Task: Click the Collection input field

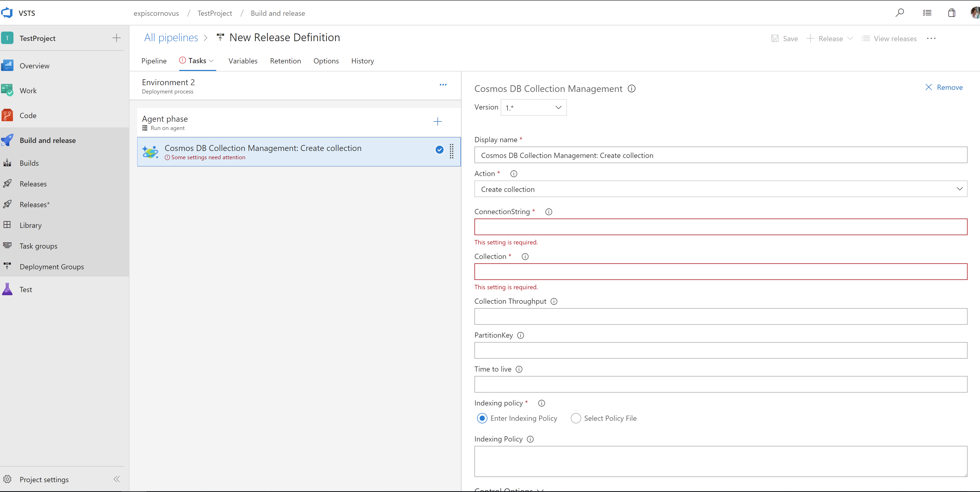Action: pyautogui.click(x=720, y=272)
